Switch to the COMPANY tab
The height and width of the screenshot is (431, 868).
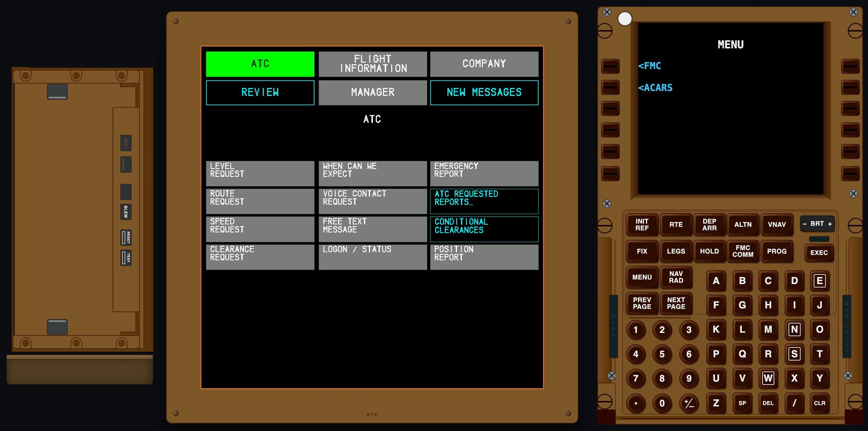point(484,64)
